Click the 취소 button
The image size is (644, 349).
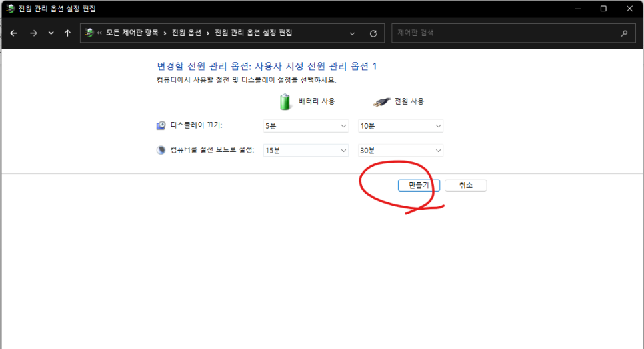[x=466, y=185]
